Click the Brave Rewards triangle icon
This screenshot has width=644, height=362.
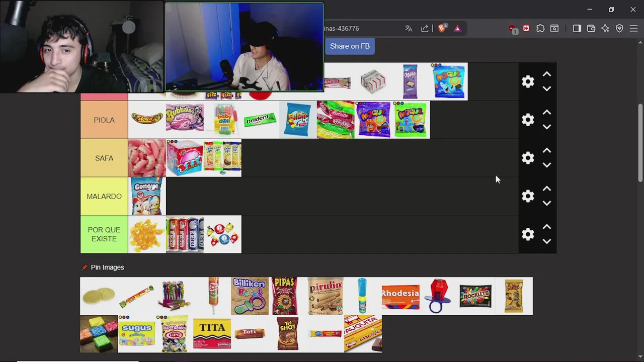[457, 29]
